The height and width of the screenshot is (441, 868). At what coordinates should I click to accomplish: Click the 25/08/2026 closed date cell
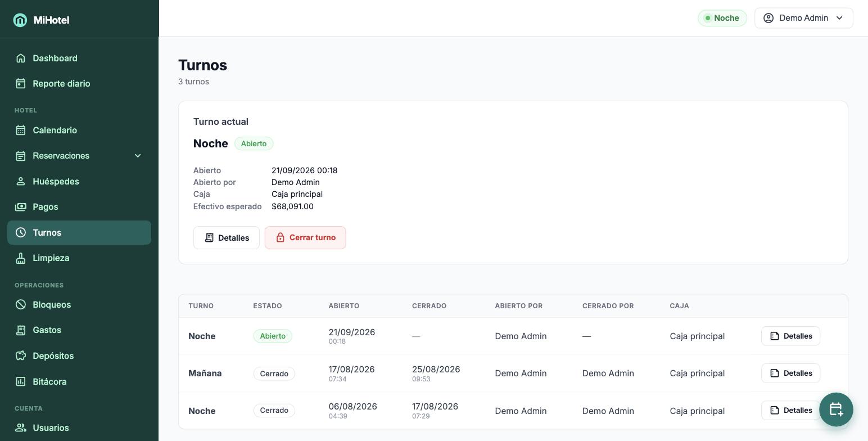pyautogui.click(x=436, y=373)
